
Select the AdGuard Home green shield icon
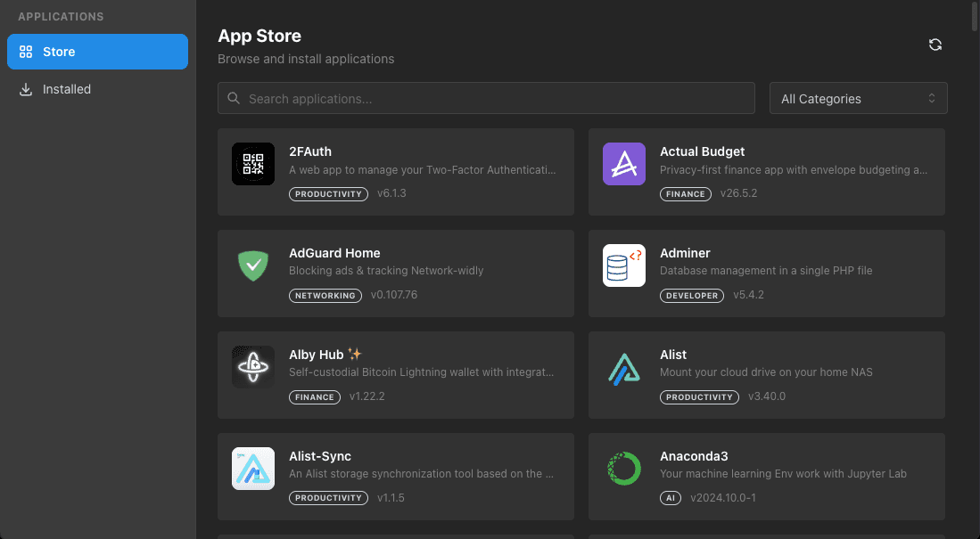(253, 265)
